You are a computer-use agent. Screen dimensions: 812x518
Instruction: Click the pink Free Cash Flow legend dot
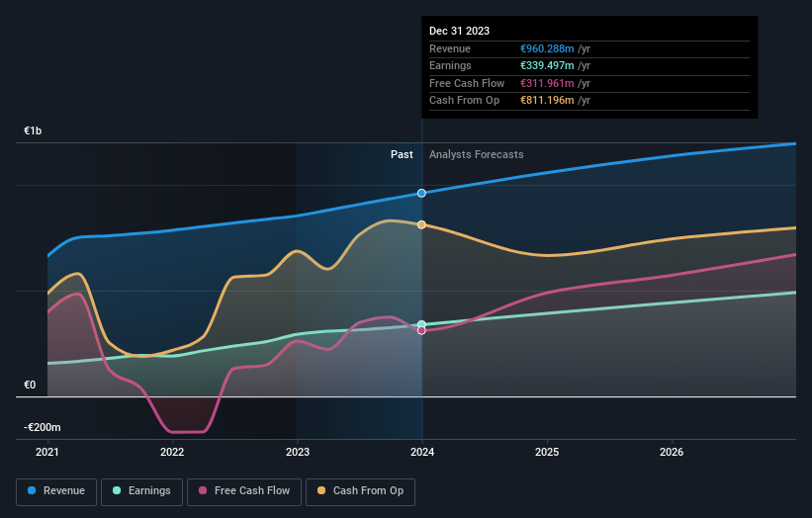(203, 490)
